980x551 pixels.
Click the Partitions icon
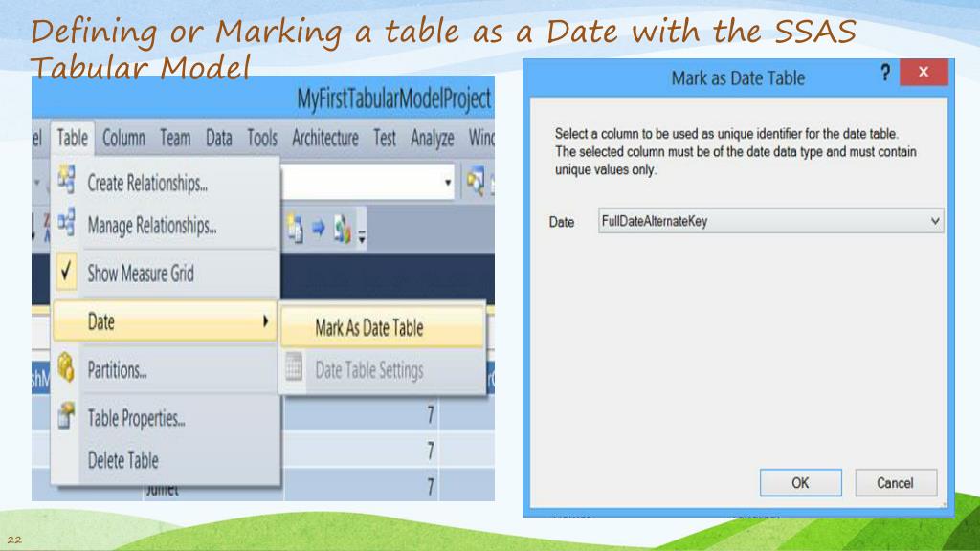coord(66,366)
